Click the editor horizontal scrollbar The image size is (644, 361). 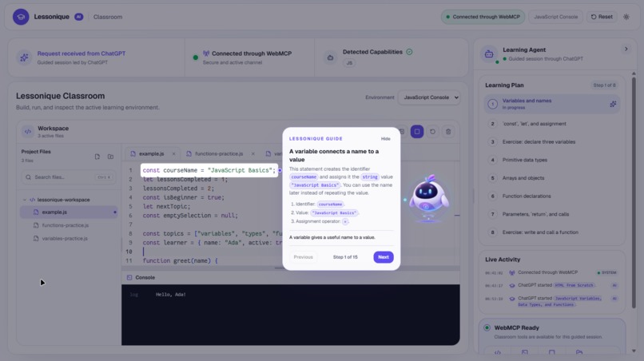(x=290, y=268)
